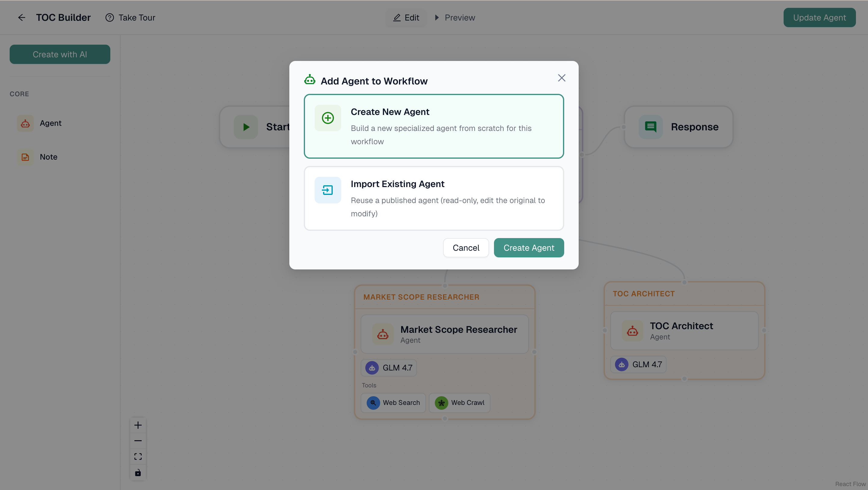Fit the workflow to view

[138, 456]
